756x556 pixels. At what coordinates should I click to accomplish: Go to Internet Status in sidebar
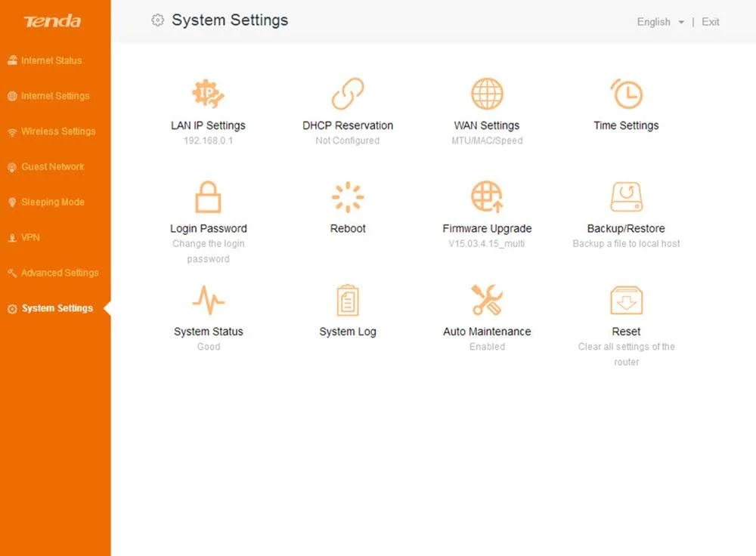point(51,60)
